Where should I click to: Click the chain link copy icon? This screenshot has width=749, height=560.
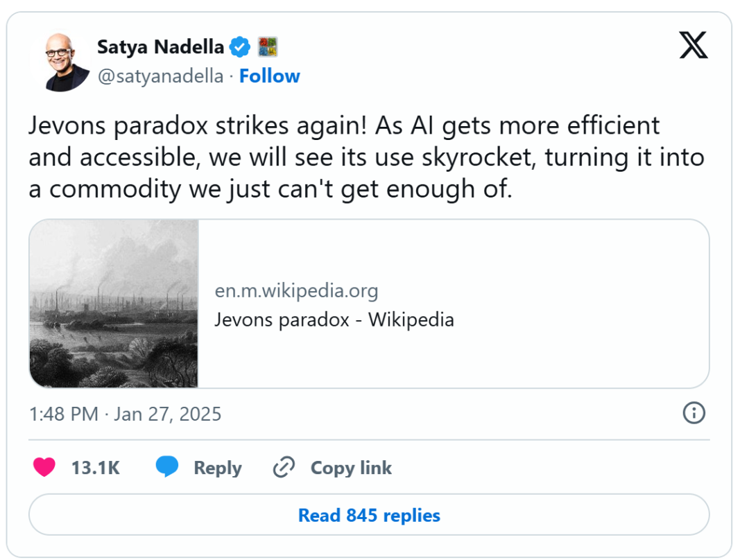click(284, 467)
